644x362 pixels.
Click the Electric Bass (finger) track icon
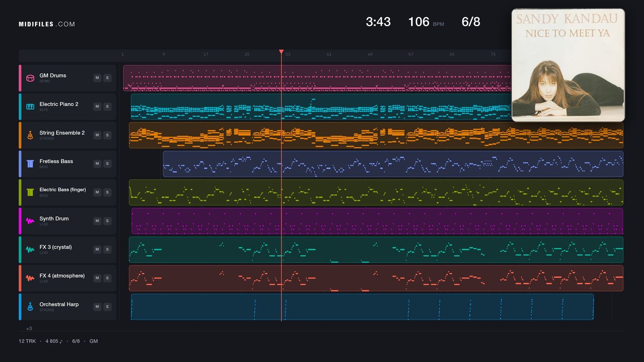[x=30, y=192]
